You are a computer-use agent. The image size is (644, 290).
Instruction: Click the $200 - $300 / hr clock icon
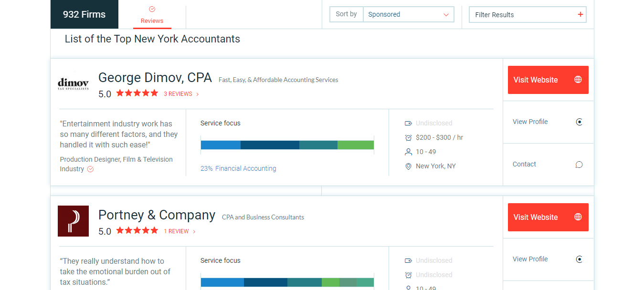[408, 137]
